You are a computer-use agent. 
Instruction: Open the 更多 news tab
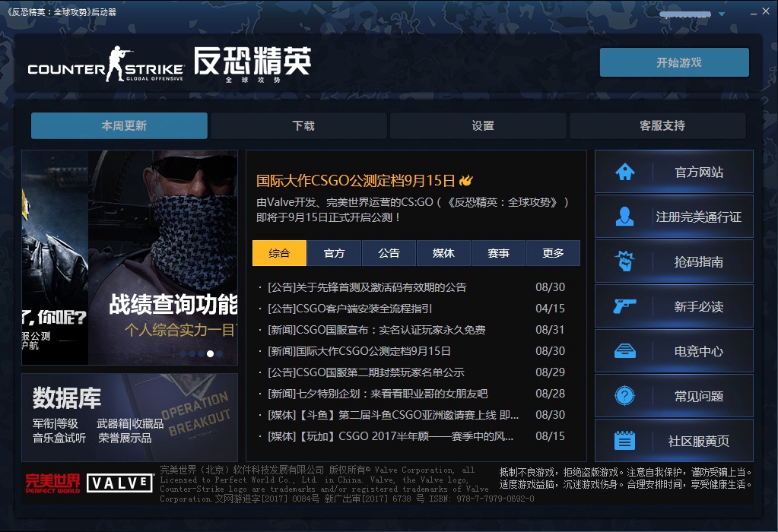(553, 253)
